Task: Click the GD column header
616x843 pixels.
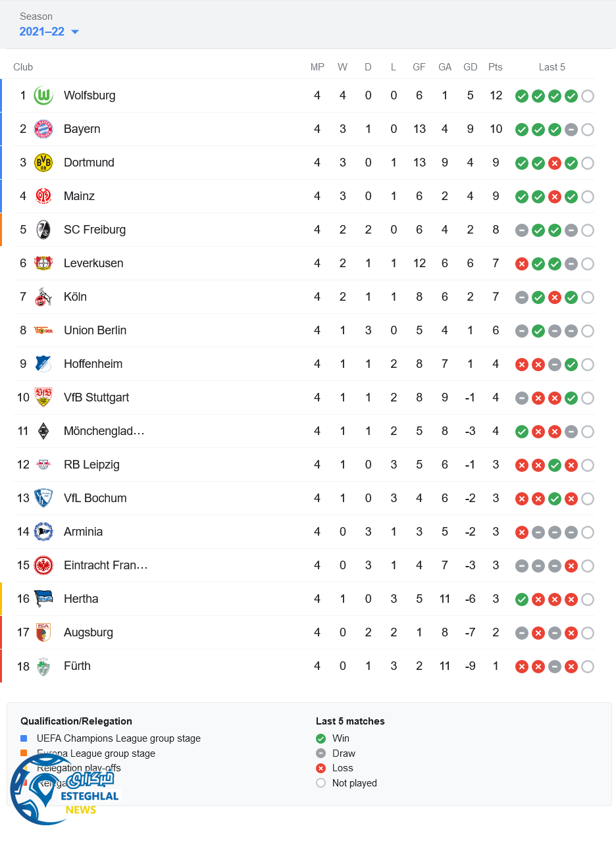Action: coord(470,67)
